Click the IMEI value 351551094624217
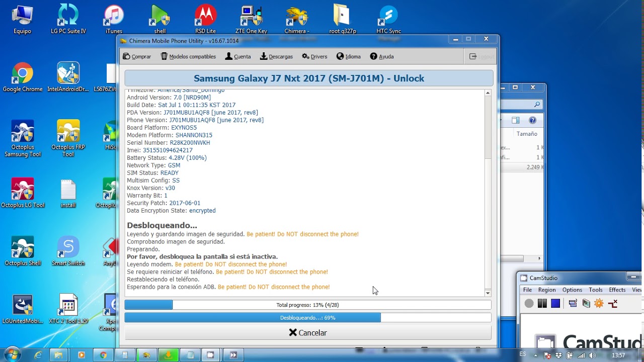 [168, 150]
